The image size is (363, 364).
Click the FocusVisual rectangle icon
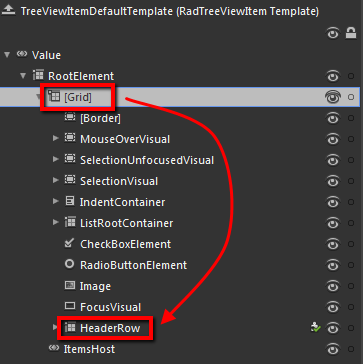(x=69, y=306)
